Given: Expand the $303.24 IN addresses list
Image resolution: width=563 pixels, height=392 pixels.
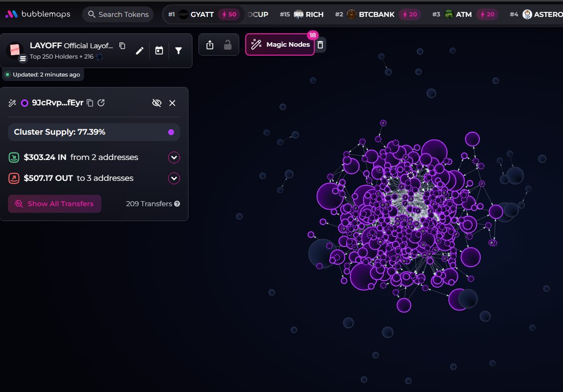Looking at the screenshot, I should tap(174, 157).
